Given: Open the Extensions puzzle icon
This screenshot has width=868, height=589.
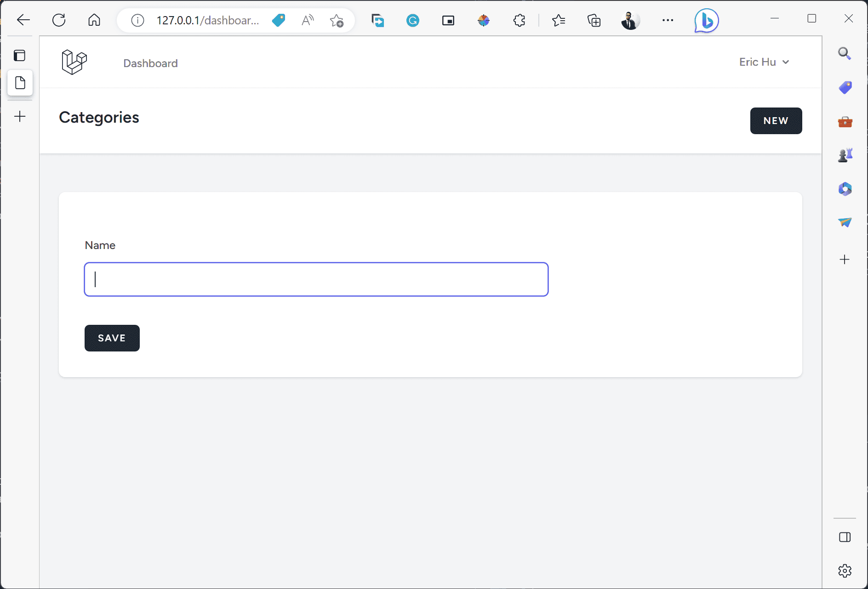Looking at the screenshot, I should pos(519,20).
